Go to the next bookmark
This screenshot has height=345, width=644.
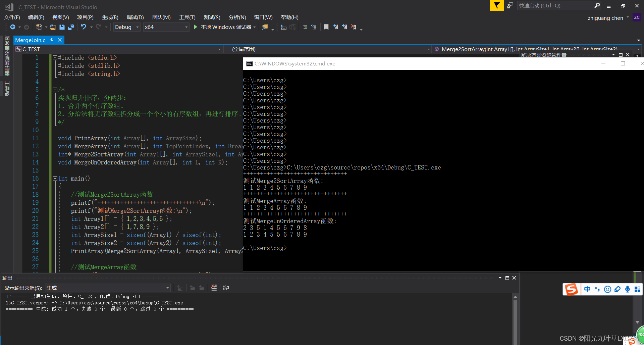tap(344, 27)
